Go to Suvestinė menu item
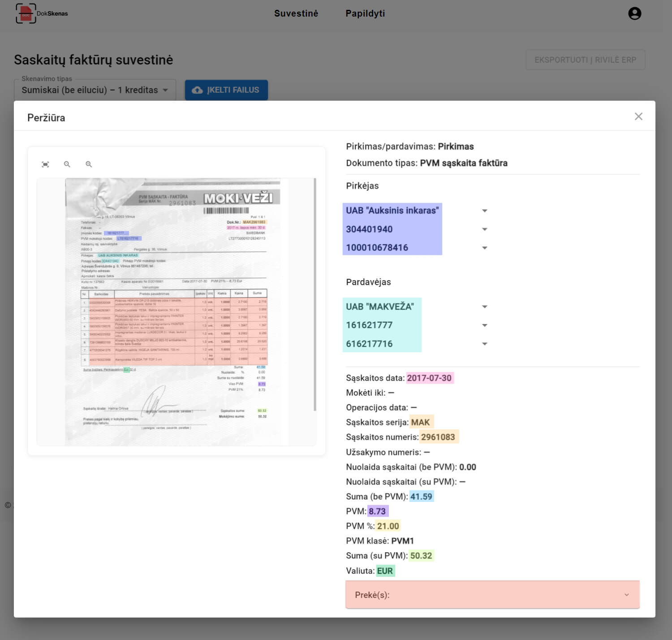The width and height of the screenshot is (672, 640). pyautogui.click(x=296, y=13)
